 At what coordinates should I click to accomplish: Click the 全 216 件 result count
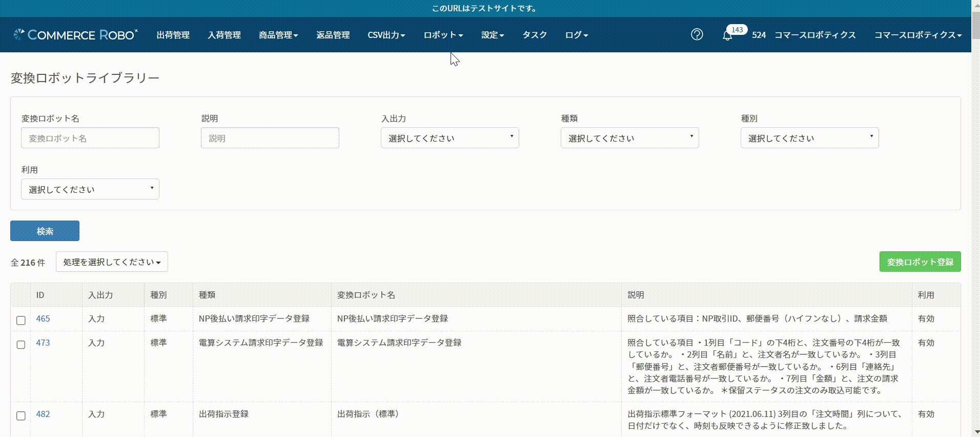click(x=28, y=263)
